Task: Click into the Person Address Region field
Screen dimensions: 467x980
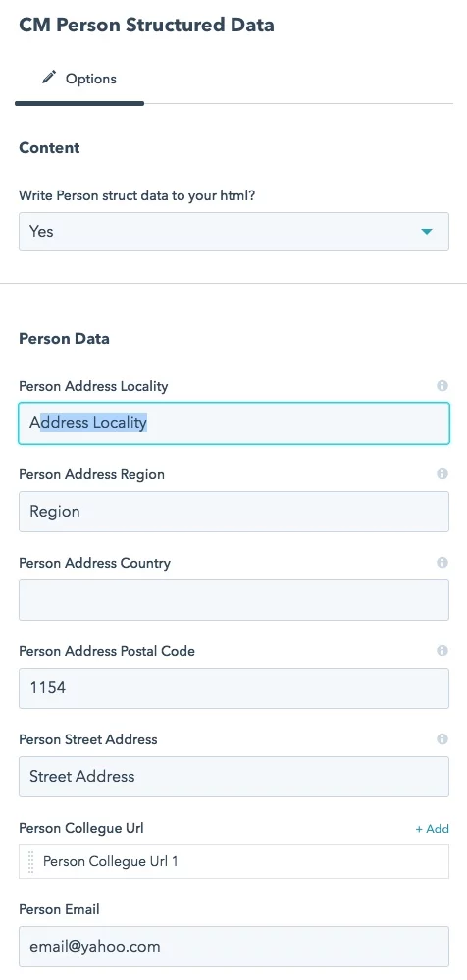Action: [x=233, y=512]
